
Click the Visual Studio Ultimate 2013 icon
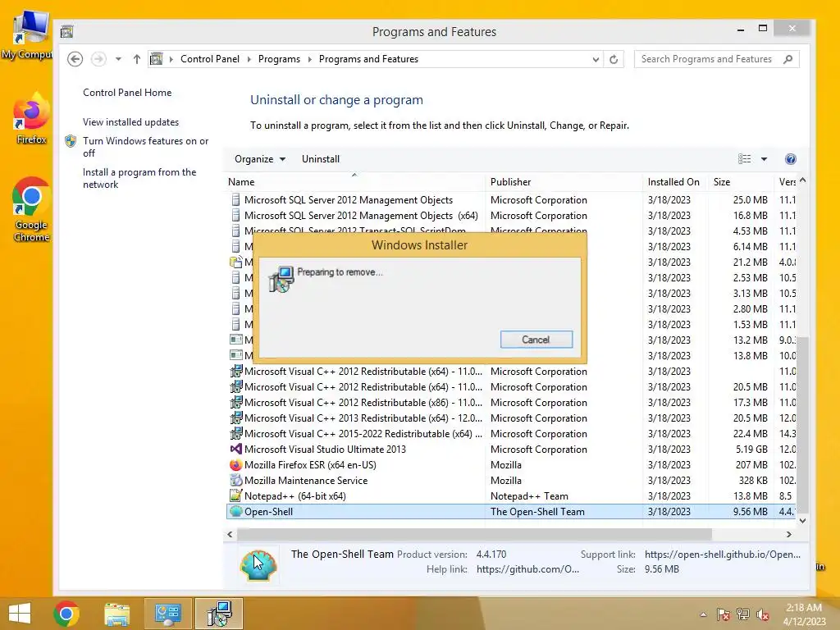tap(235, 449)
